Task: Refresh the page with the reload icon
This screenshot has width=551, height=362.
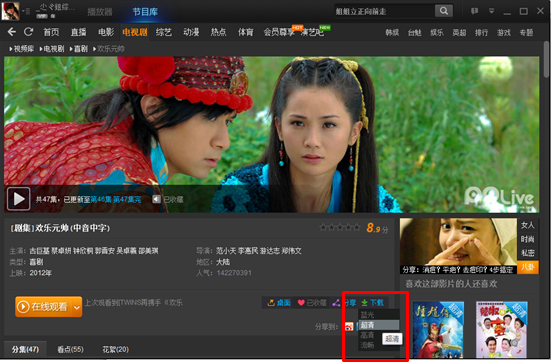Action: [28, 32]
